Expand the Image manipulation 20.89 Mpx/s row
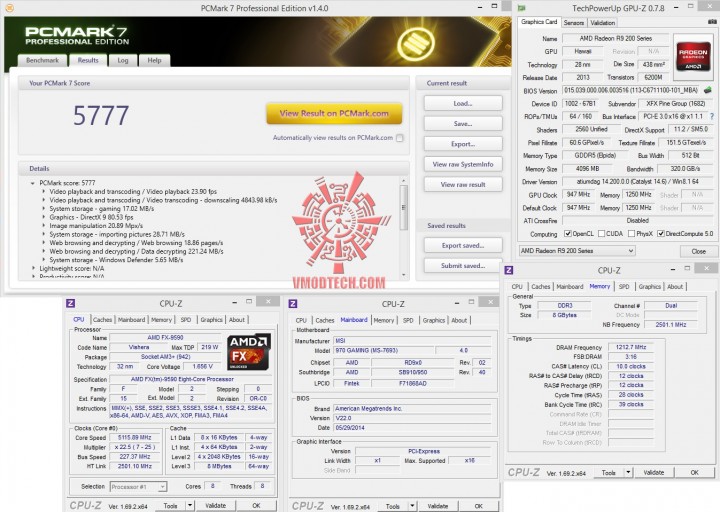This screenshot has width=720, height=512. [x=44, y=225]
